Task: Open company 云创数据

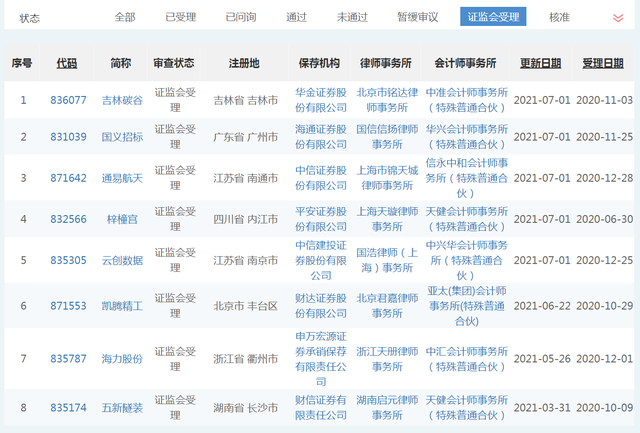Action: (122, 260)
